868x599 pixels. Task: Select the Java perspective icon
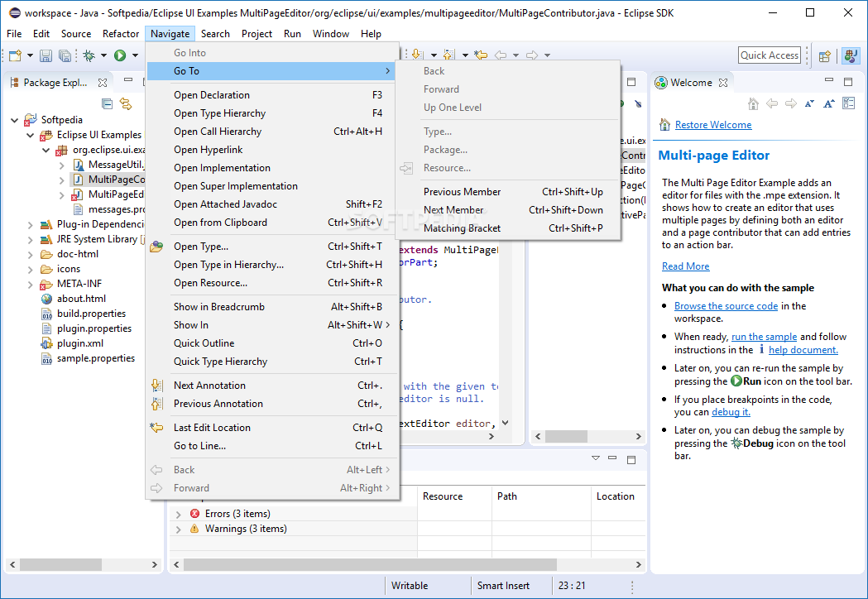851,55
